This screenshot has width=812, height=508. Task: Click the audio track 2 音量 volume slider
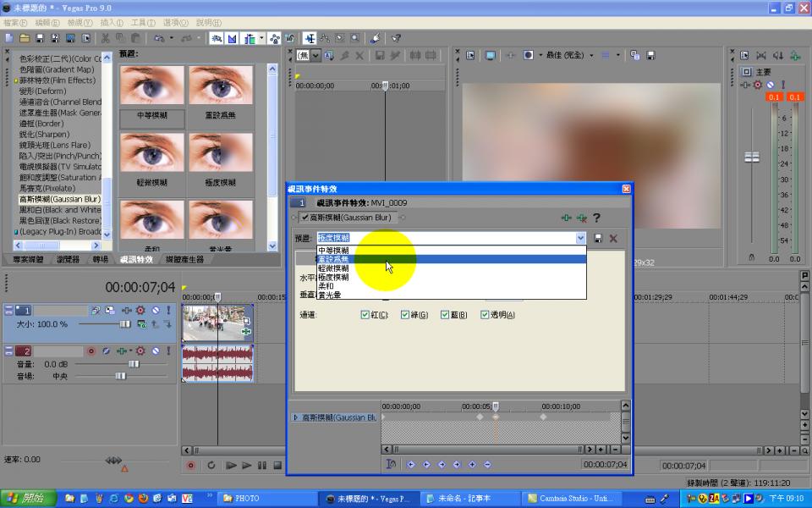tap(133, 363)
